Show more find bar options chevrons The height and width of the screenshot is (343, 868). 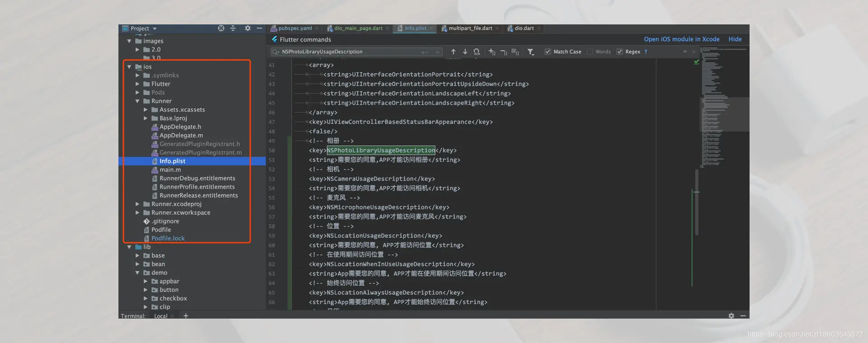685,52
